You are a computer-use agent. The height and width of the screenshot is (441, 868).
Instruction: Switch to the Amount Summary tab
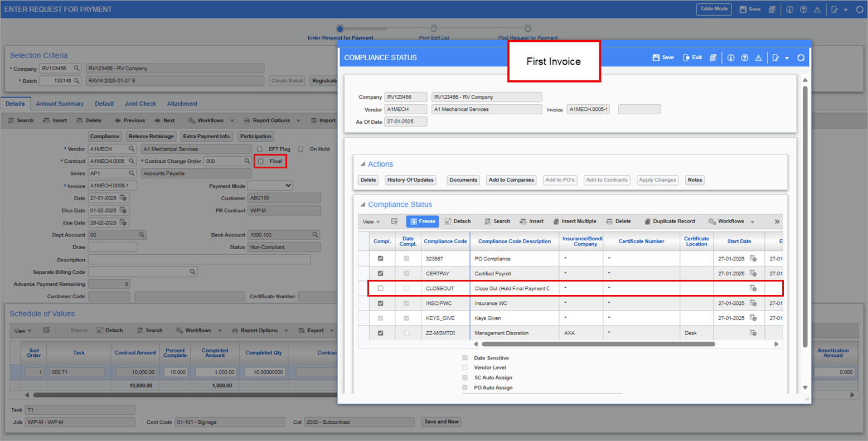60,104
